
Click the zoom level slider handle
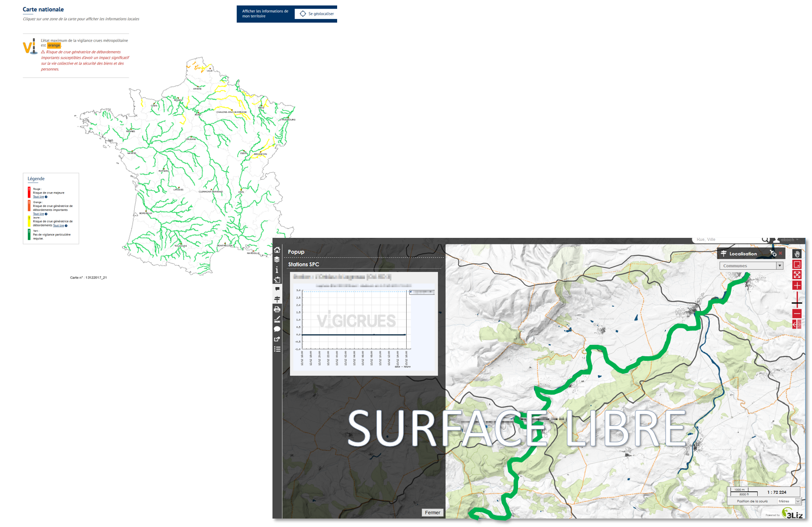coord(797,303)
